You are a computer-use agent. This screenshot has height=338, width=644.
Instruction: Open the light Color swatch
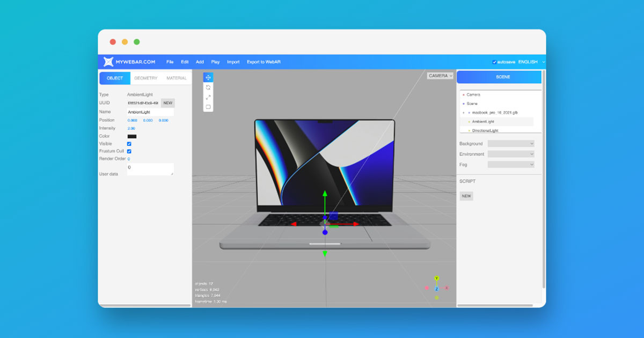[x=132, y=136]
